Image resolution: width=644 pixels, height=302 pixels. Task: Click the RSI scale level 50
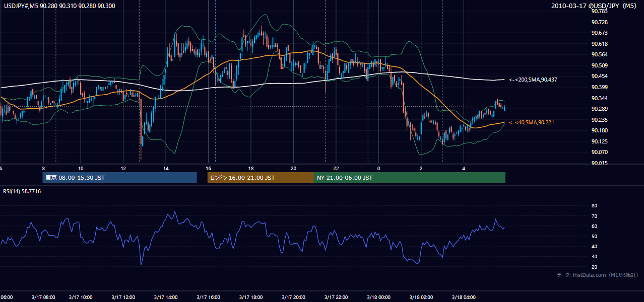click(x=594, y=236)
